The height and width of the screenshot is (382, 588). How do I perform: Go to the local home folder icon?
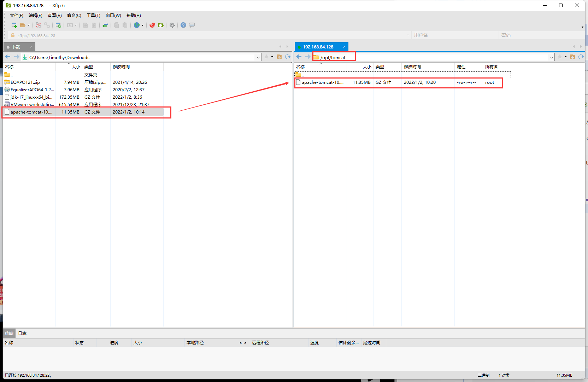tap(279, 57)
